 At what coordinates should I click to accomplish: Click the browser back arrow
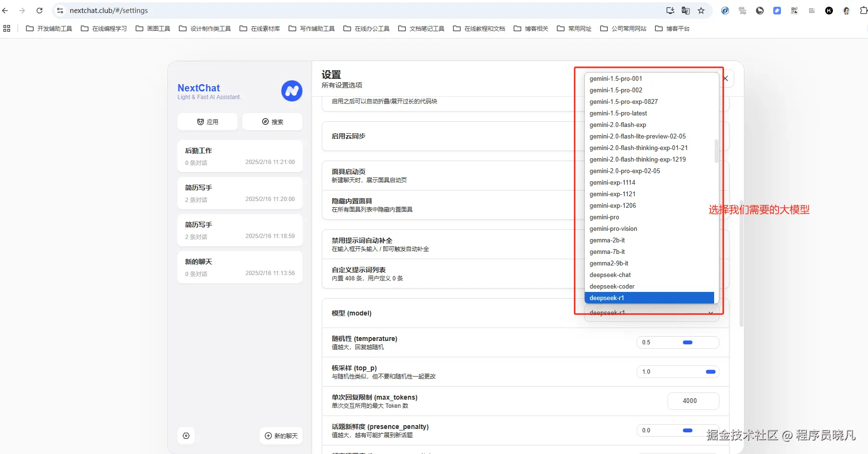(x=5, y=11)
